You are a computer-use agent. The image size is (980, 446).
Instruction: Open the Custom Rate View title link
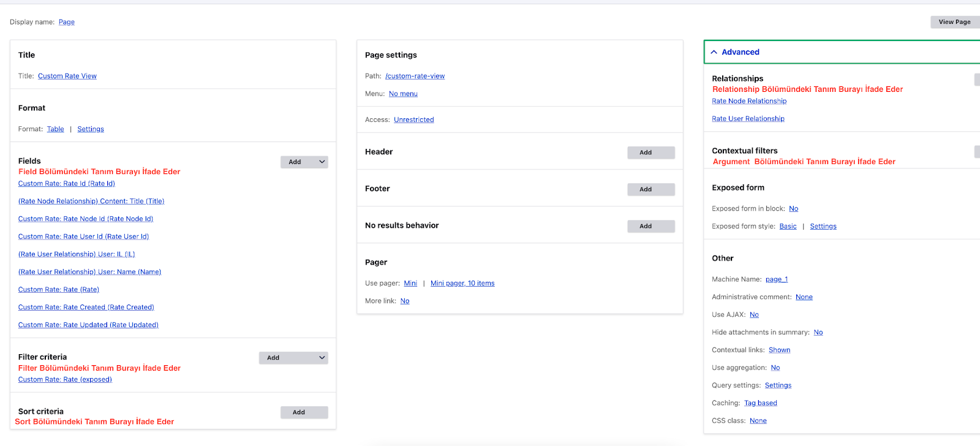click(x=67, y=76)
